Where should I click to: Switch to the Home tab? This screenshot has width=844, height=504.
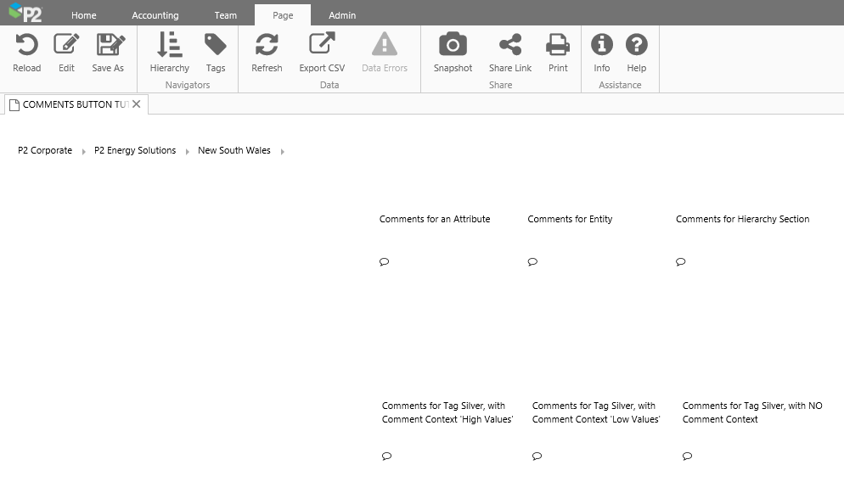[84, 15]
